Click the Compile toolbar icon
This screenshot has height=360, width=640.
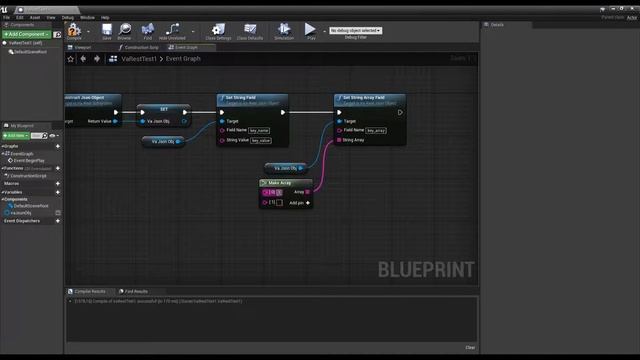(x=74, y=31)
